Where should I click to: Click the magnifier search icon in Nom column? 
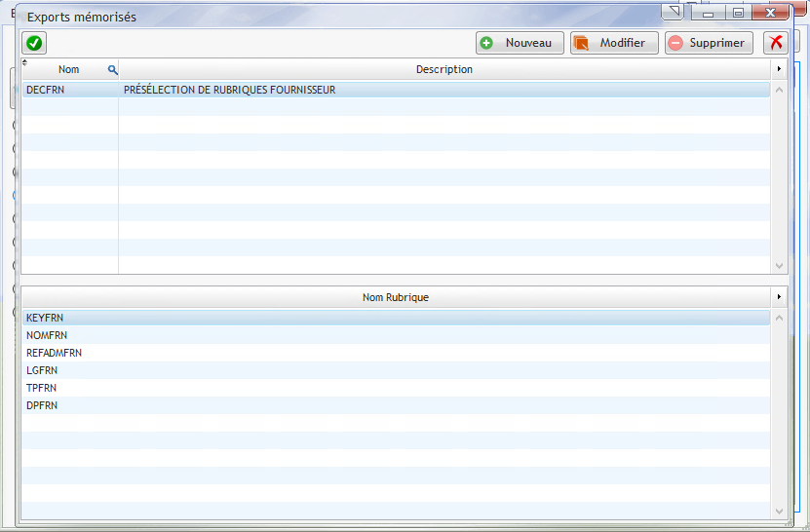click(x=112, y=70)
